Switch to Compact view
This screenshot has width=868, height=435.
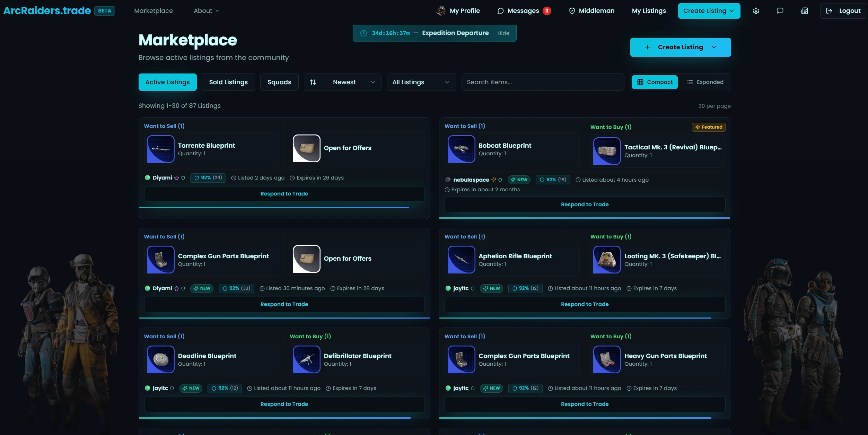click(654, 82)
